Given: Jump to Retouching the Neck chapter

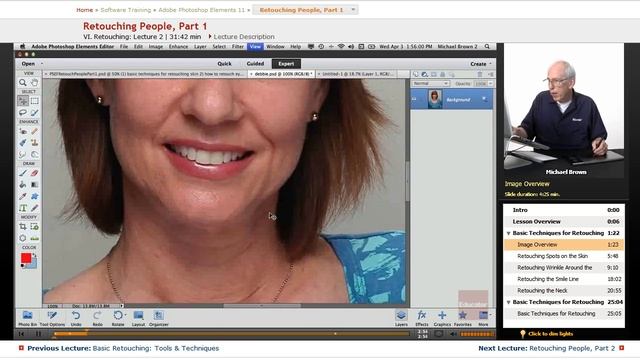Looking at the screenshot, I should pyautogui.click(x=564, y=291).
